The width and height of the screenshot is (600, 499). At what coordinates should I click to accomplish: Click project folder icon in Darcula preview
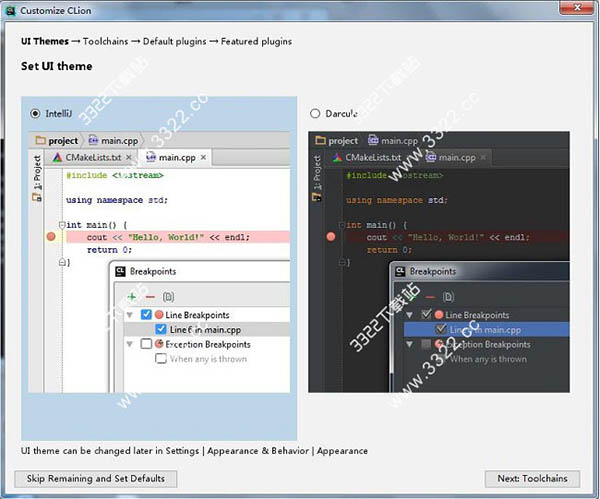[x=320, y=140]
